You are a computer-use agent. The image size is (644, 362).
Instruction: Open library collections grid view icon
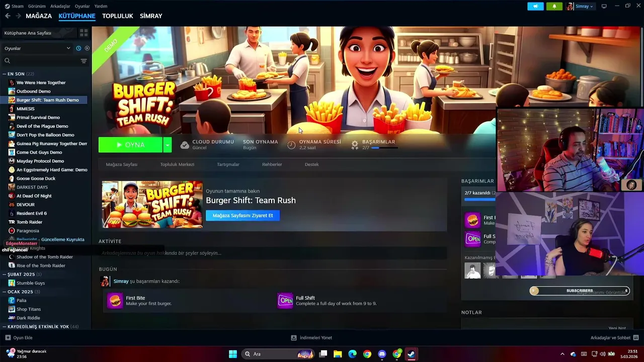(84, 33)
